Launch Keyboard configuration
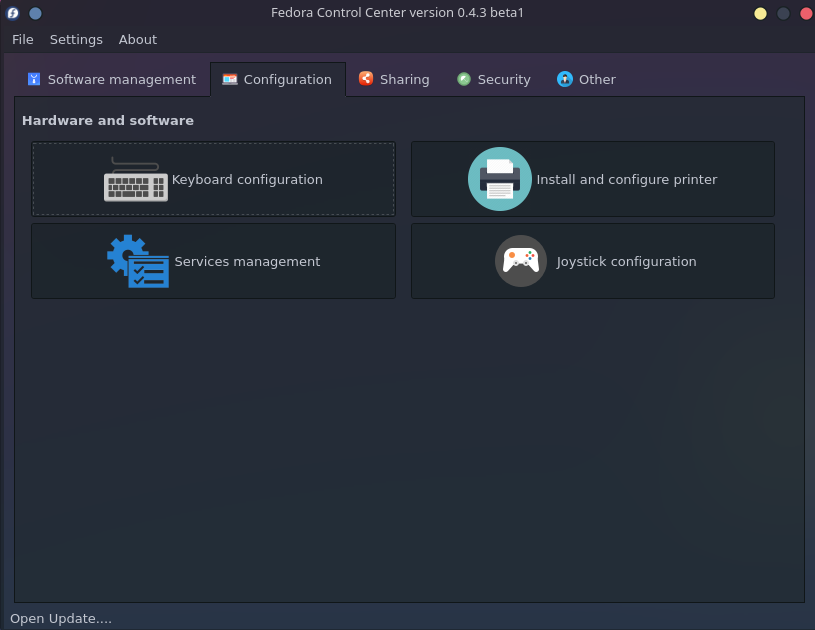Image resolution: width=815 pixels, height=630 pixels. pos(214,179)
